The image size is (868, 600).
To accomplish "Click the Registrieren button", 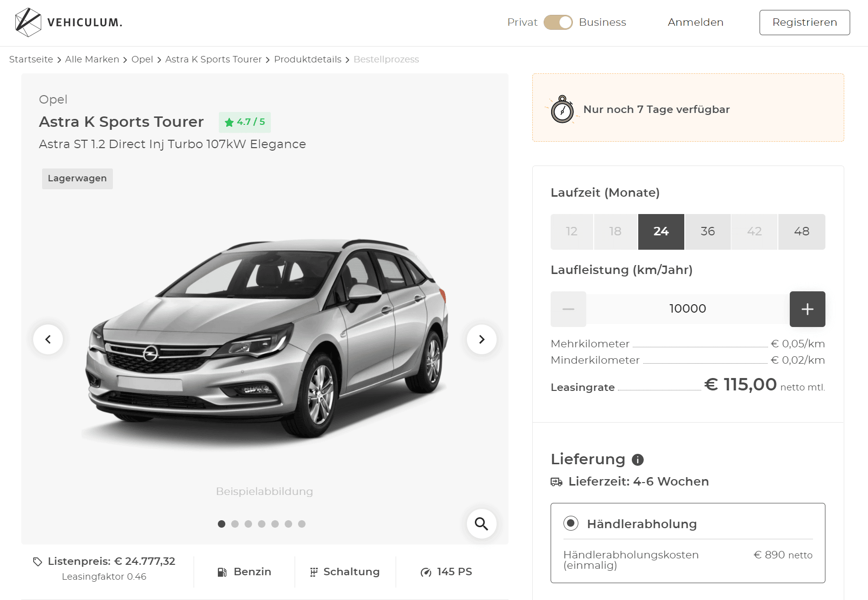I will tap(805, 22).
